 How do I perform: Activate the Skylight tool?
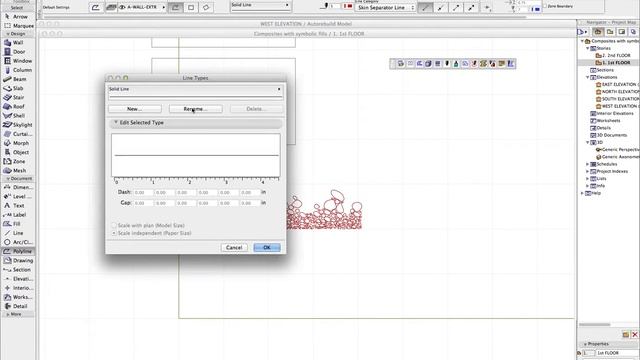(18, 125)
